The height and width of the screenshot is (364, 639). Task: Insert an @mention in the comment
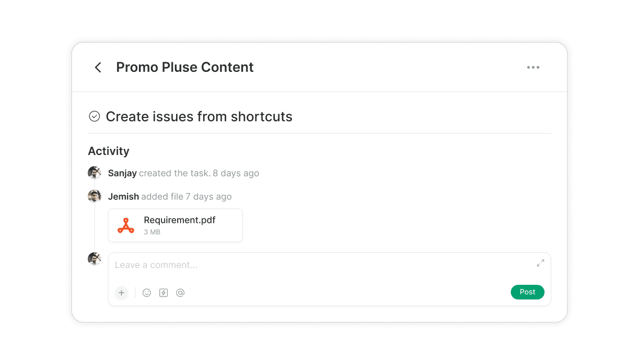point(180,293)
